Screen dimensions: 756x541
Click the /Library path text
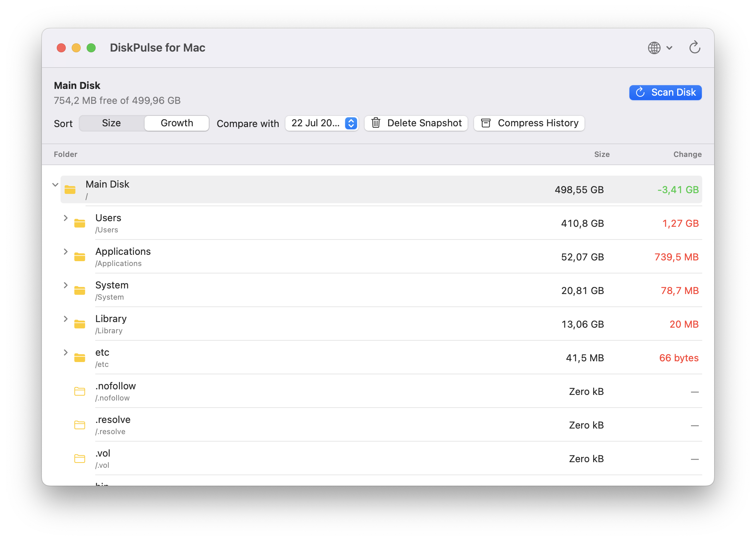109,331
